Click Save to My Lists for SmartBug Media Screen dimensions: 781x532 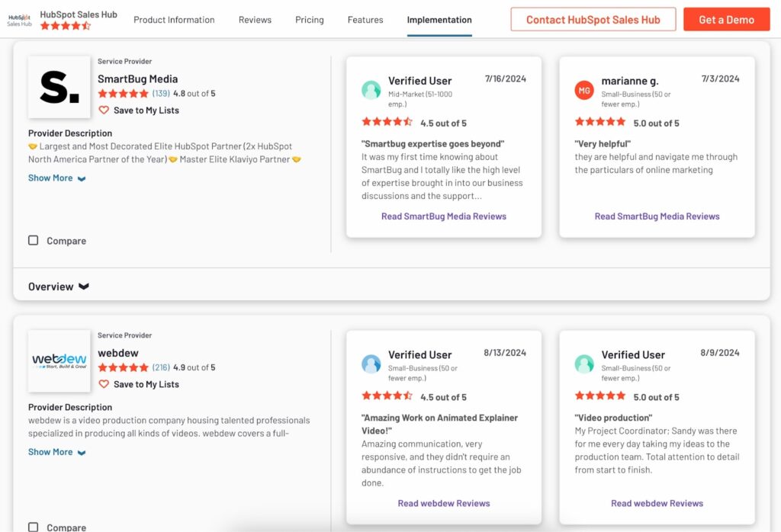pyautogui.click(x=146, y=111)
